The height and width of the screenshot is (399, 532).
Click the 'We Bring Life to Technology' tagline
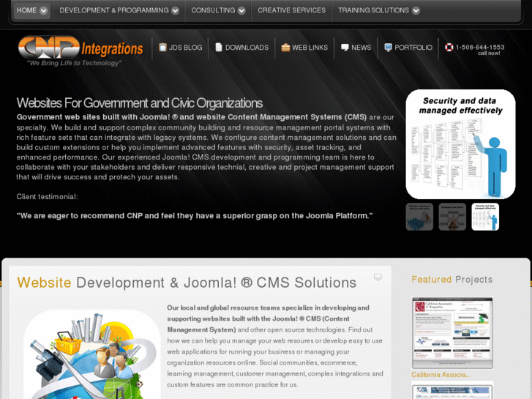pyautogui.click(x=74, y=63)
